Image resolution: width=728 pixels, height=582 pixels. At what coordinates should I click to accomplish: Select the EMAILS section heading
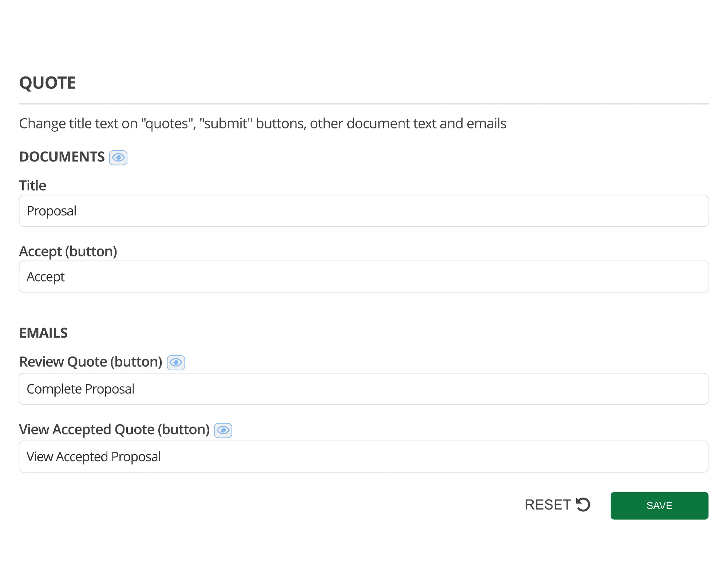coord(44,332)
